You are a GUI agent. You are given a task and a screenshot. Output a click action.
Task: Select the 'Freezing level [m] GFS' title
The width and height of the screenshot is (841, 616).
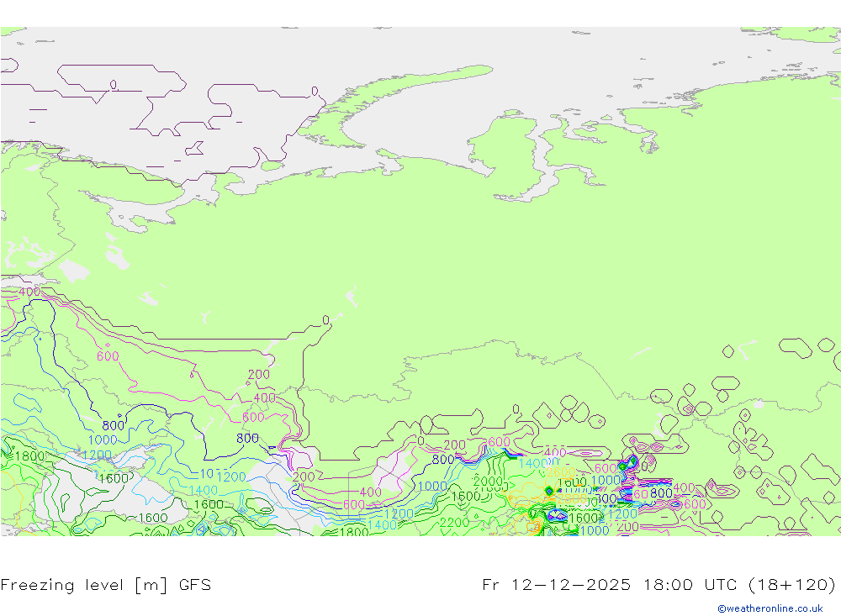coord(106,584)
